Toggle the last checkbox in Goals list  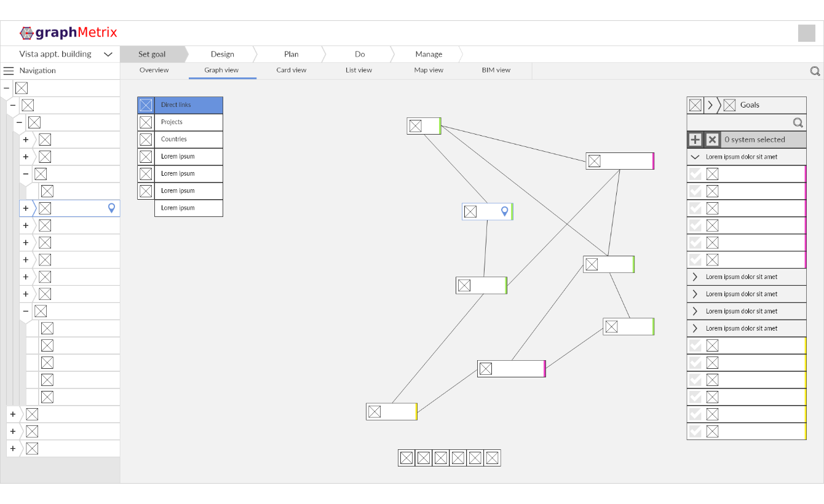695,431
